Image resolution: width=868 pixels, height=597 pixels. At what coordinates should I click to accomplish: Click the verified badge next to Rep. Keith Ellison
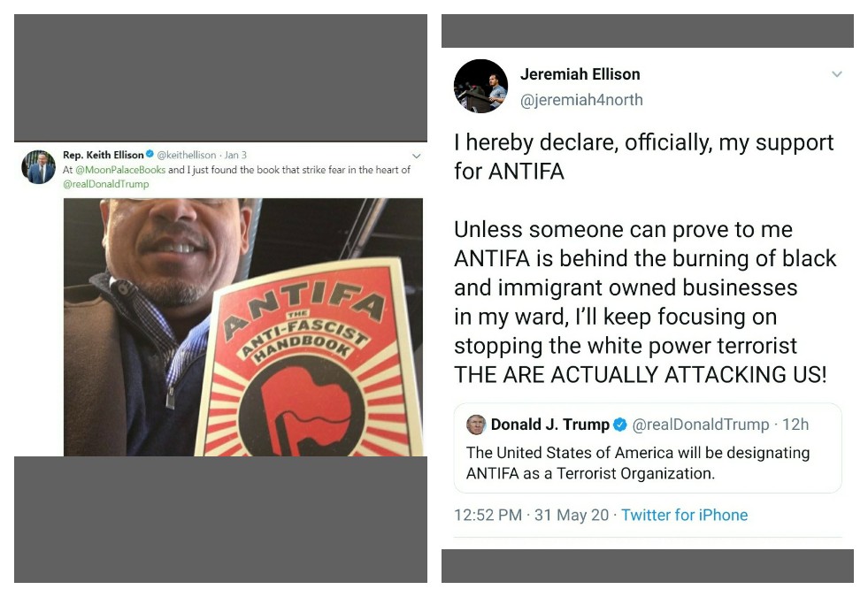point(150,155)
